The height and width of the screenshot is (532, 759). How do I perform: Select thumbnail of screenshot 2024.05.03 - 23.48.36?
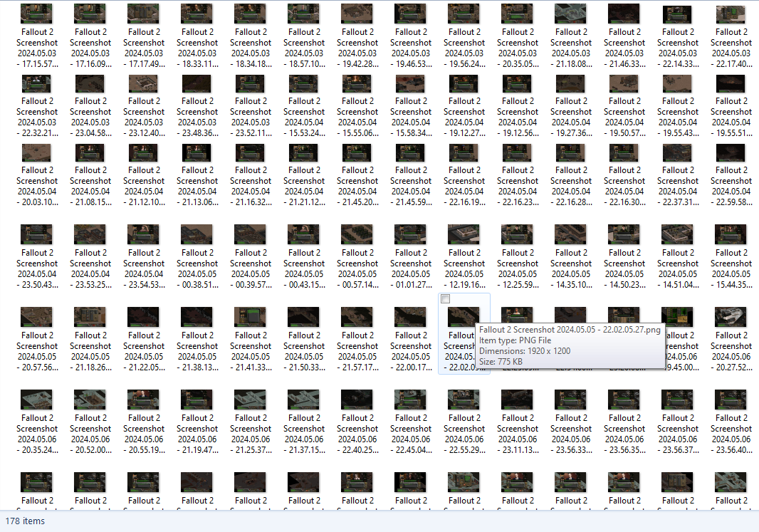coord(197,83)
